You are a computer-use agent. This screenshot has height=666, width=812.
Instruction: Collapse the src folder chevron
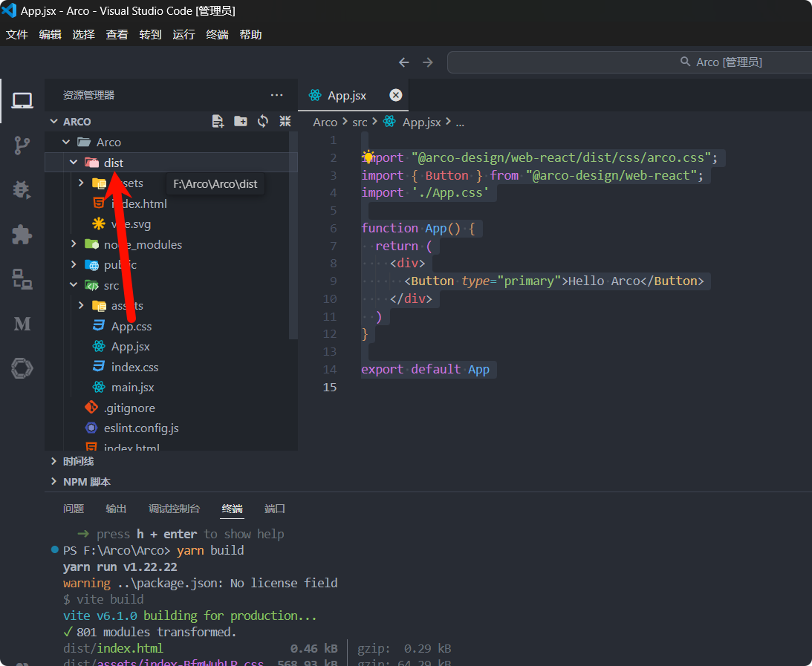(74, 285)
